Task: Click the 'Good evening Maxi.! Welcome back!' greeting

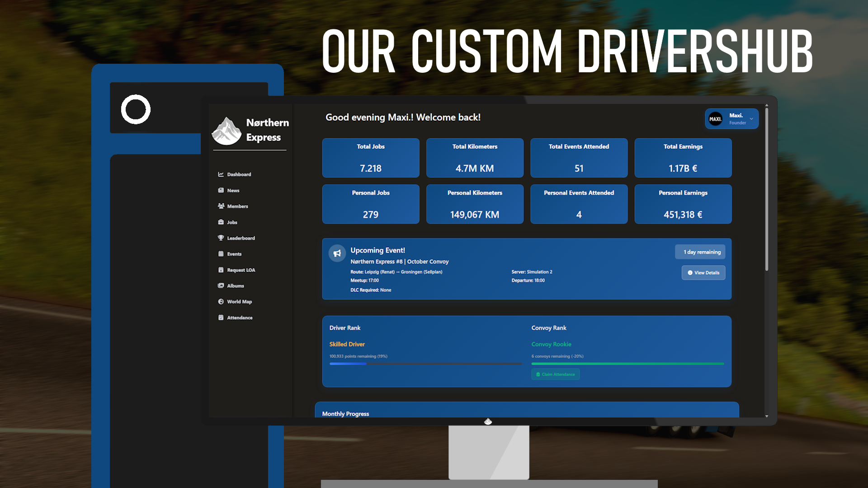Action: click(x=403, y=117)
